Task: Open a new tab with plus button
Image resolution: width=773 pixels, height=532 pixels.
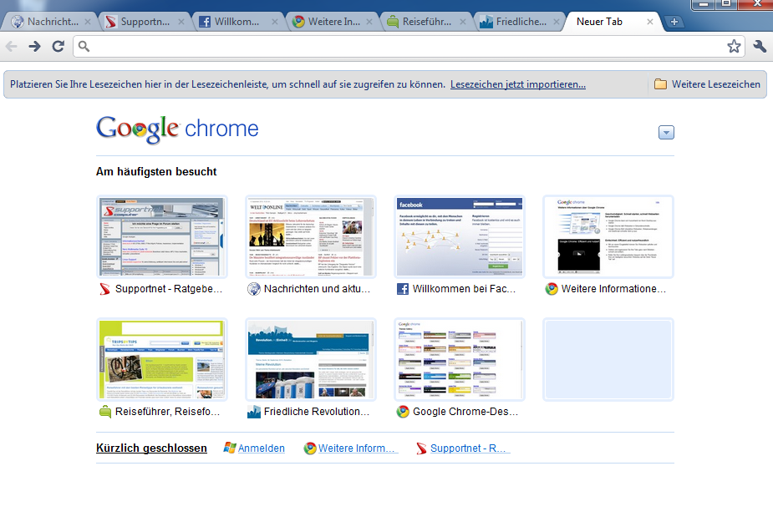Action: (674, 22)
